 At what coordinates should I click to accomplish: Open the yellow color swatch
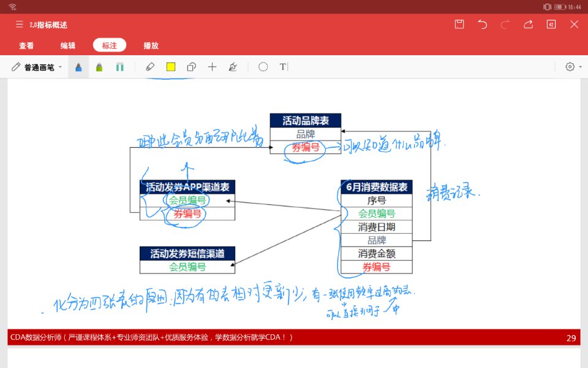pos(171,67)
